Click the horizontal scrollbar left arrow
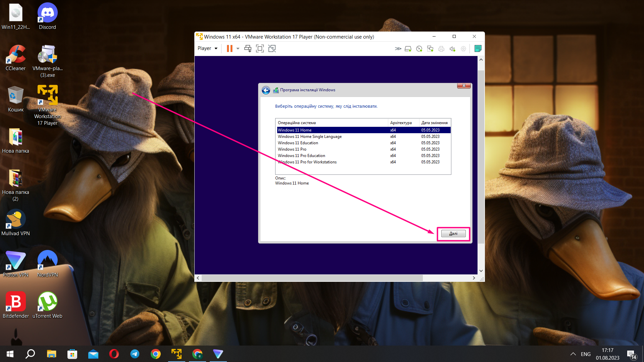Viewport: 644px width, 362px height. coord(198,278)
